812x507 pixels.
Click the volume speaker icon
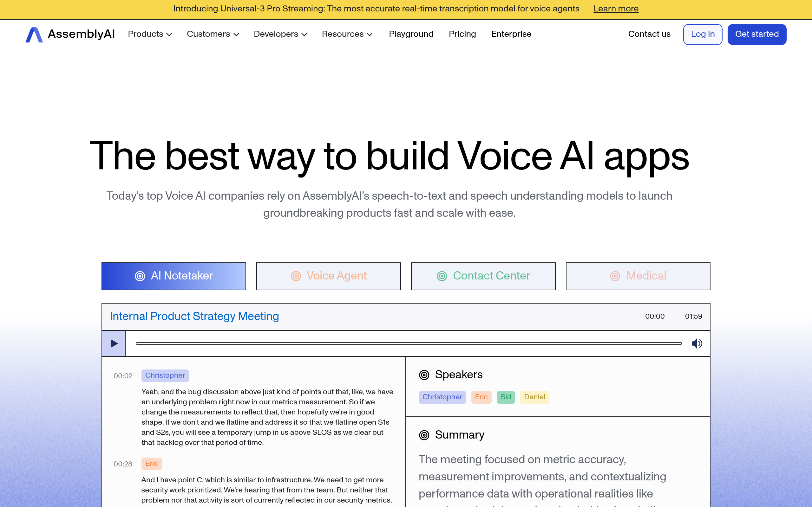coord(697,343)
